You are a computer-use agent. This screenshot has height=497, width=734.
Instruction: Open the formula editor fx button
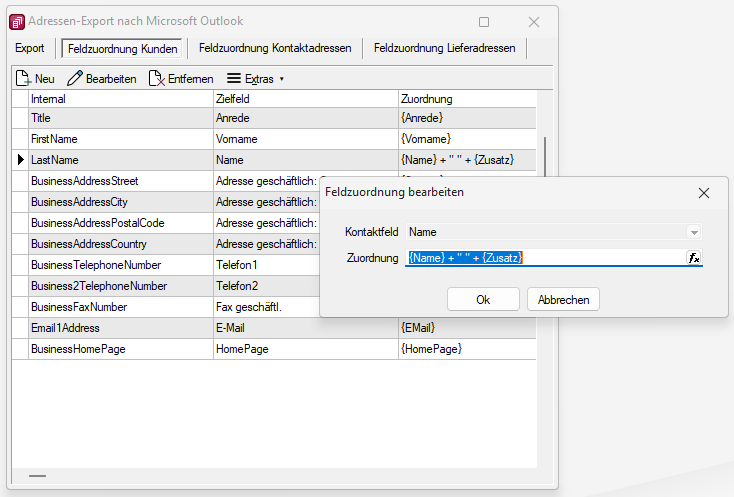[x=694, y=258]
